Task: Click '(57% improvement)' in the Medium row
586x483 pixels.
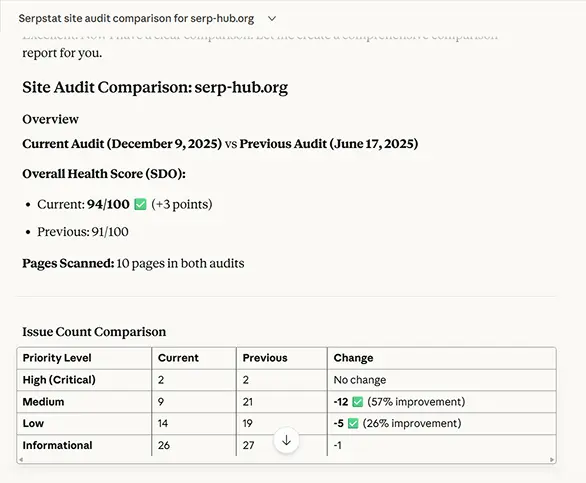Action: tap(416, 402)
